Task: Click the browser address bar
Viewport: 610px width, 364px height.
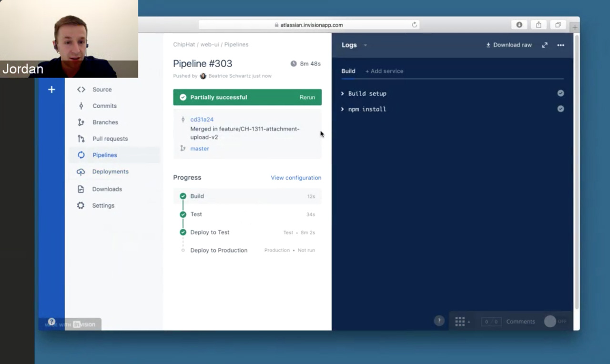Action: pos(308,25)
